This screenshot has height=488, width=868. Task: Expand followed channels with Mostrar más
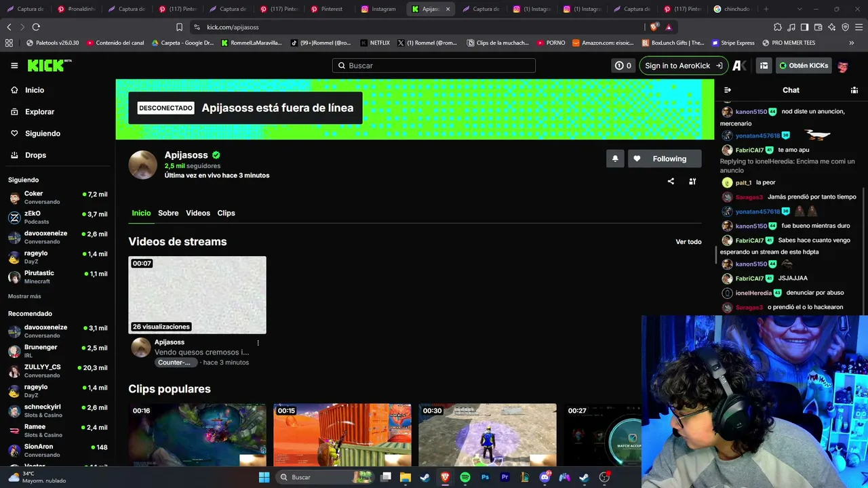pyautogui.click(x=24, y=296)
